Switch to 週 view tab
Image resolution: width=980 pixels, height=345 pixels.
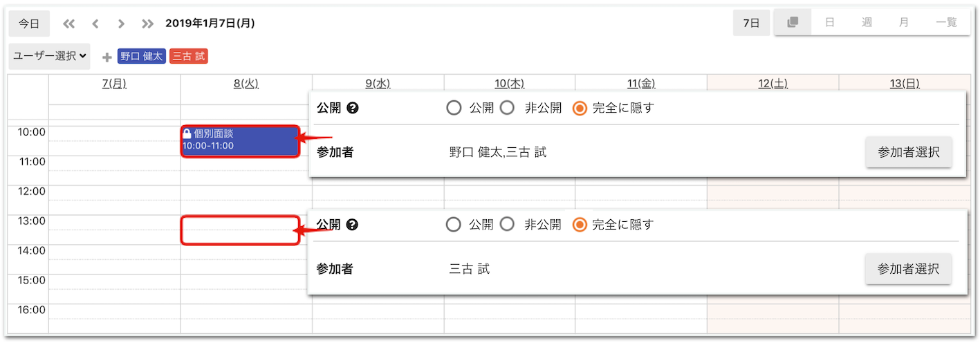pos(867,23)
